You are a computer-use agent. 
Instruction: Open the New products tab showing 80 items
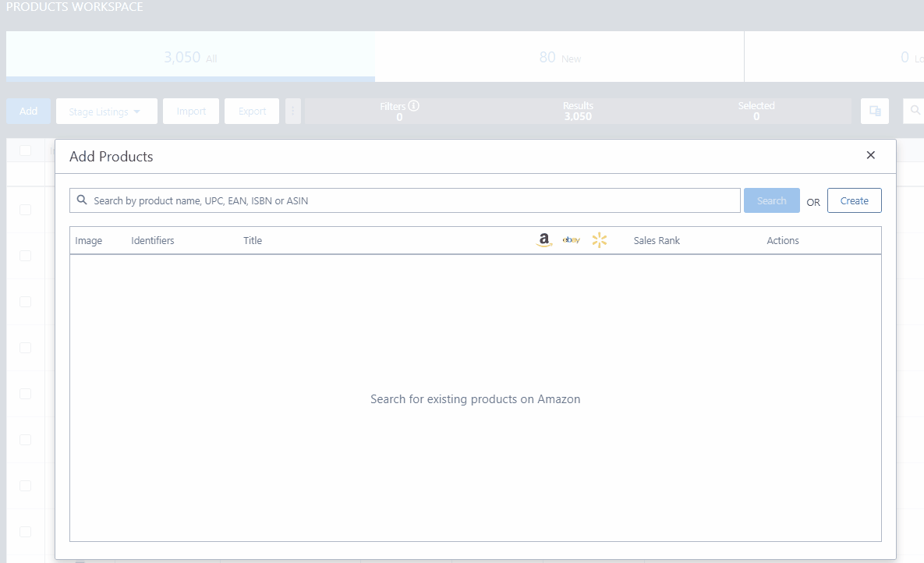[x=559, y=56]
